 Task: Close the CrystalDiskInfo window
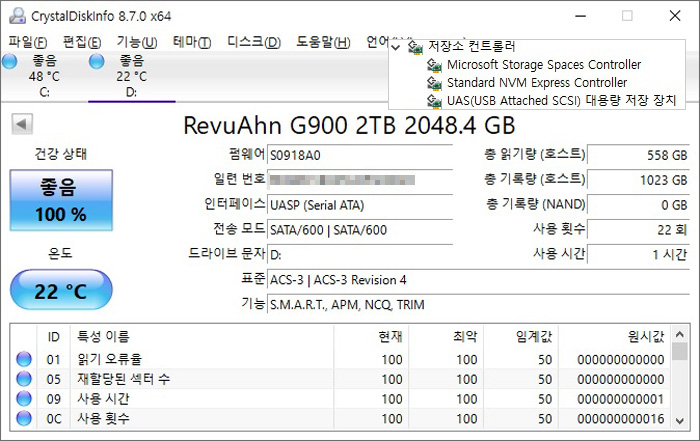pos(675,16)
